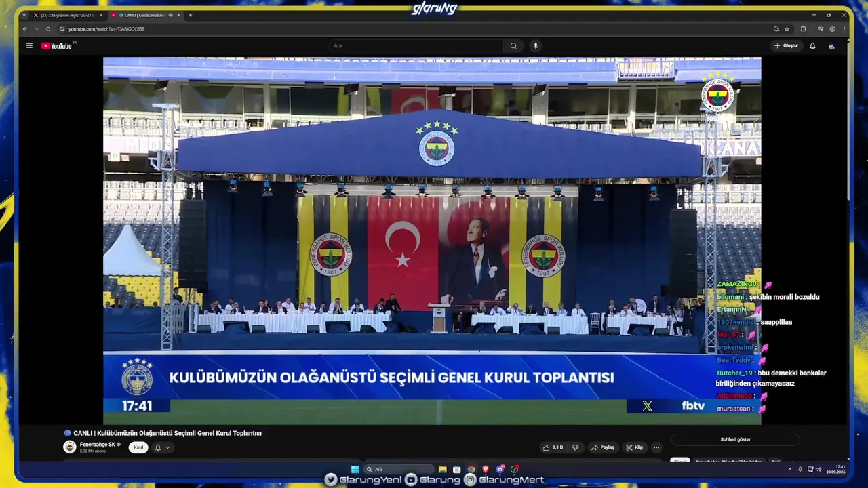
Task: Open the taskbar volume icon
Action: click(x=818, y=469)
